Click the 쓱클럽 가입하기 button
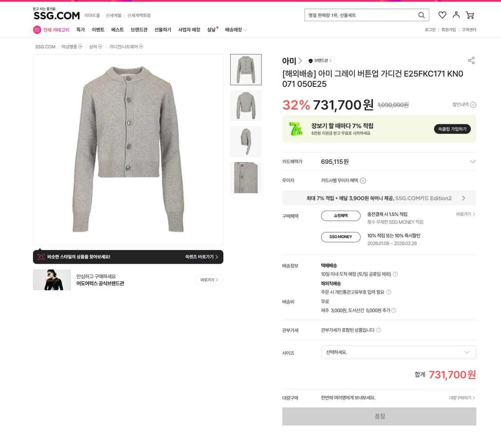501x448 pixels. point(452,129)
